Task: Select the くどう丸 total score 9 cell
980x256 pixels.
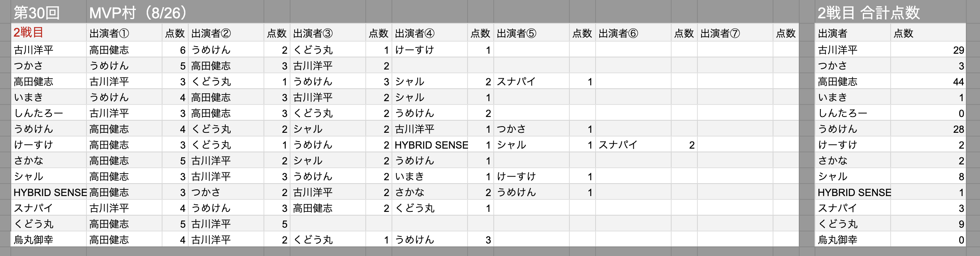Action: click(928, 224)
